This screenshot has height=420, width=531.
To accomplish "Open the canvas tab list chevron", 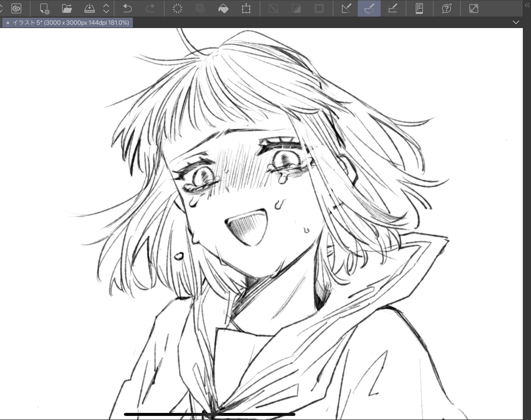I will (516, 22).
